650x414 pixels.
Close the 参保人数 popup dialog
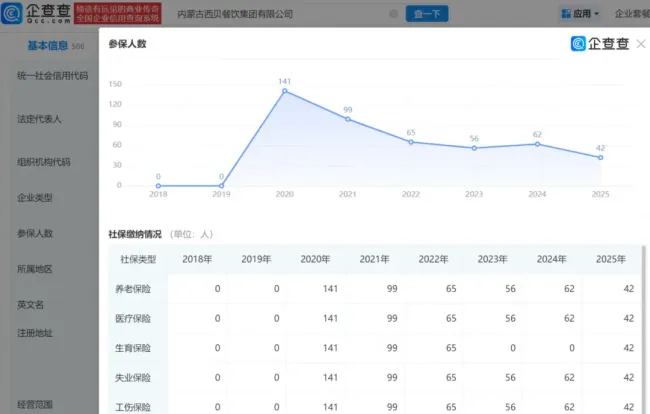pyautogui.click(x=640, y=44)
